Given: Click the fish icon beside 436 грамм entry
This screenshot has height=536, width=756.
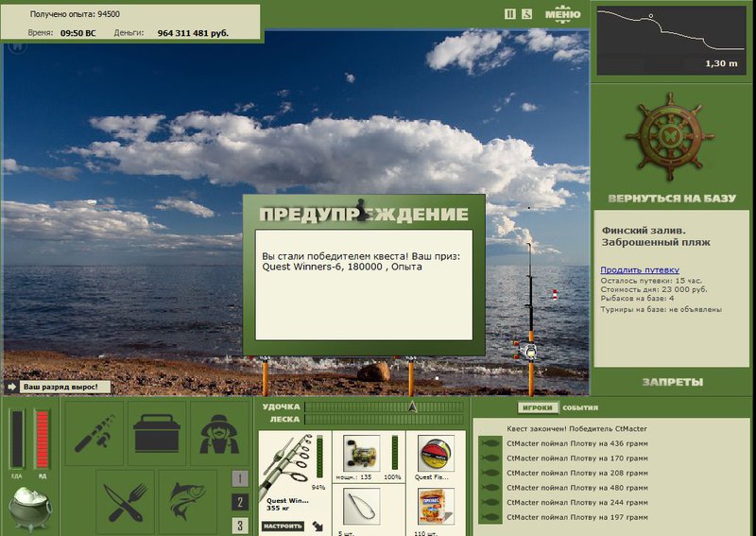Looking at the screenshot, I should pyautogui.click(x=490, y=443).
